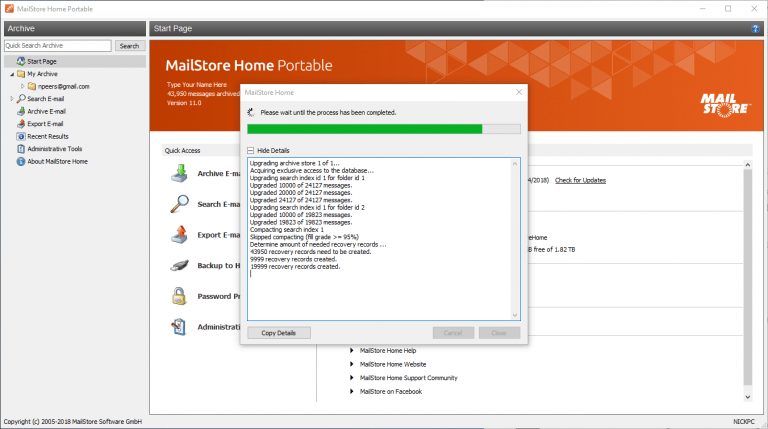This screenshot has width=768, height=429.
Task: Select Start Page in the archive tree
Action: click(x=42, y=61)
